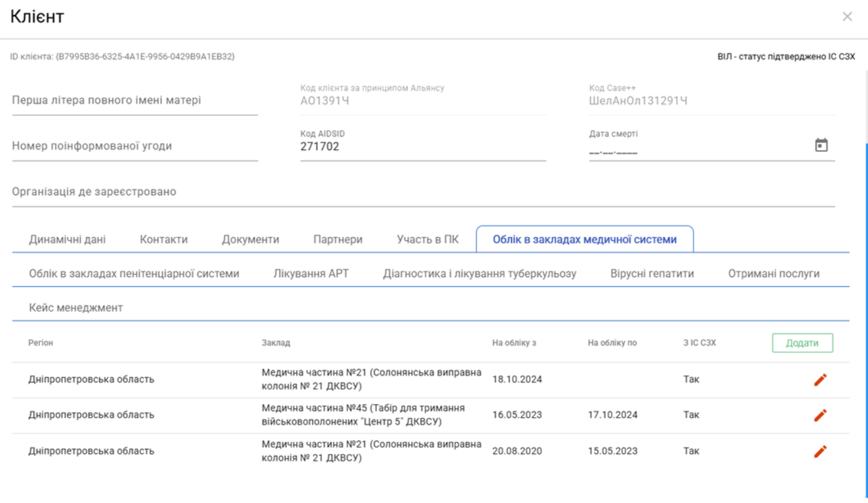Click the Додати button
The width and height of the screenshot is (868, 503).
point(802,343)
